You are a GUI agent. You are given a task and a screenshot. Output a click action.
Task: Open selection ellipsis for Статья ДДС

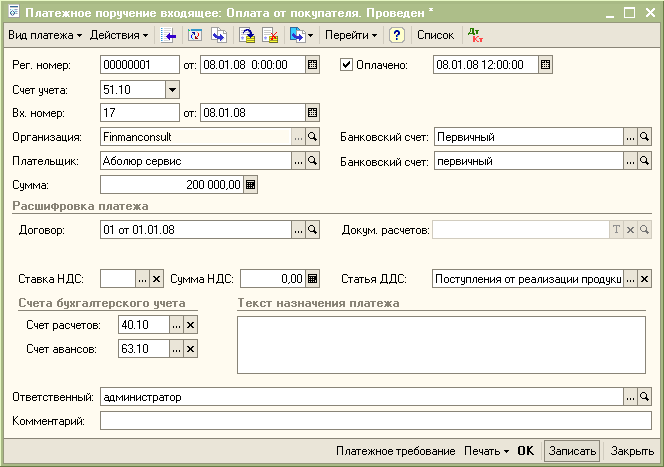(x=631, y=279)
